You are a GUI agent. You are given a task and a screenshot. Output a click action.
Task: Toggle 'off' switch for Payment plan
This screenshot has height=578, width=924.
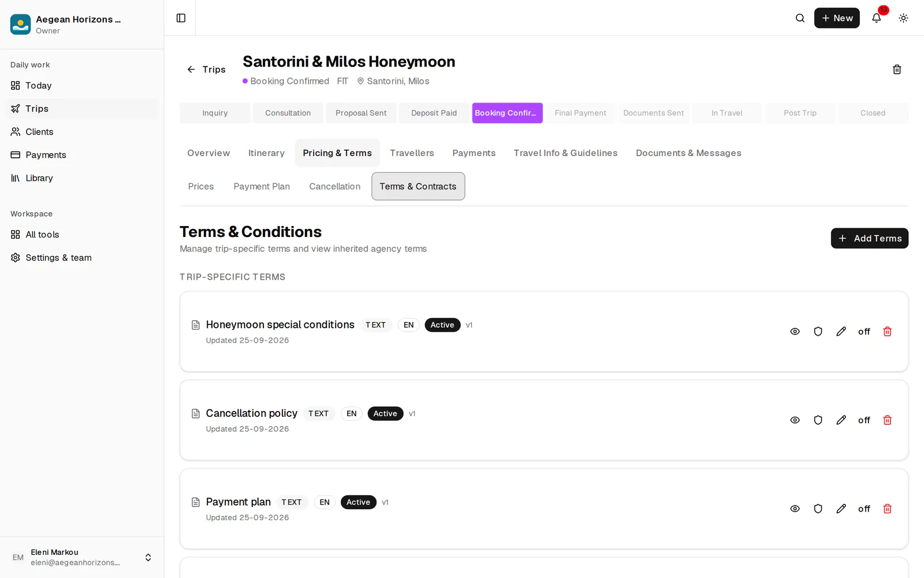tap(864, 509)
